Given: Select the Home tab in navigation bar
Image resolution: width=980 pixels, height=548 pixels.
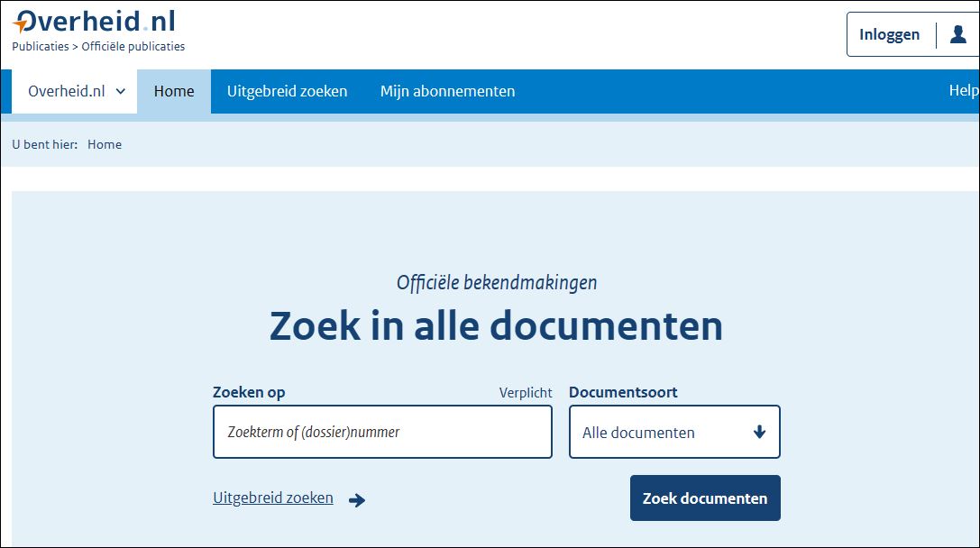Looking at the screenshot, I should [x=174, y=92].
